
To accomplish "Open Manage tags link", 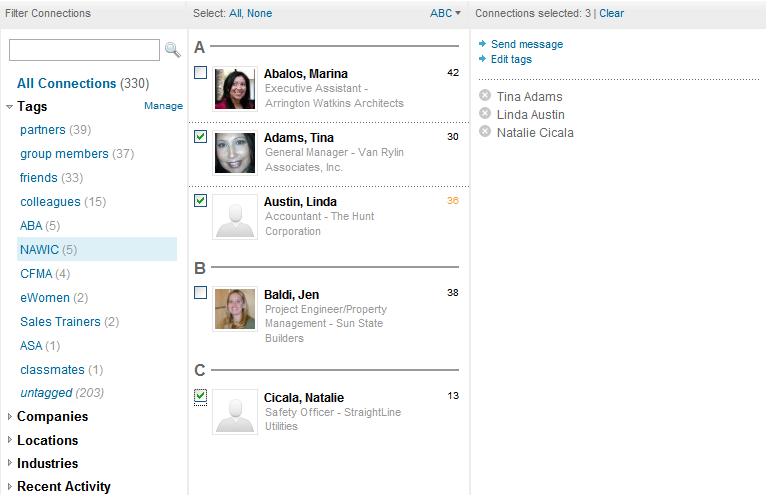I will click(x=163, y=106).
